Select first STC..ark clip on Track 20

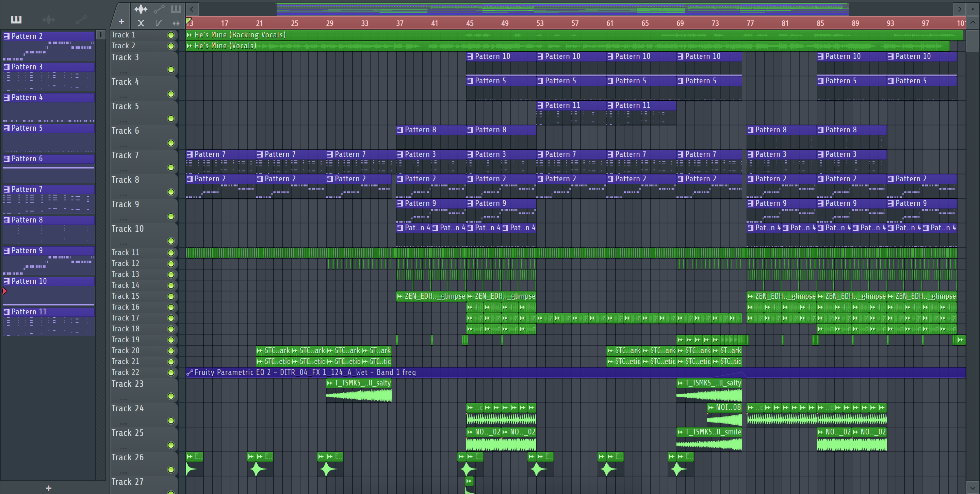click(273, 351)
